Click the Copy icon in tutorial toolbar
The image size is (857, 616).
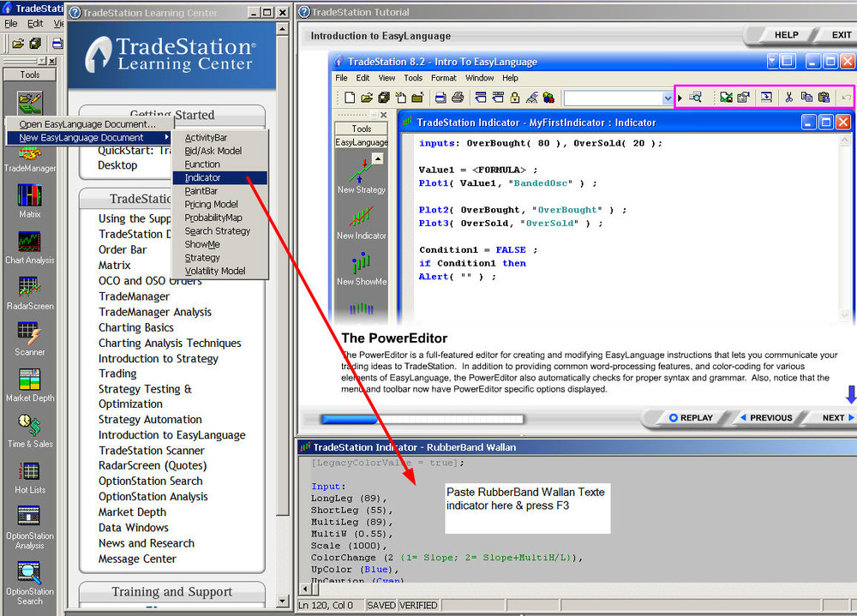[x=806, y=98]
